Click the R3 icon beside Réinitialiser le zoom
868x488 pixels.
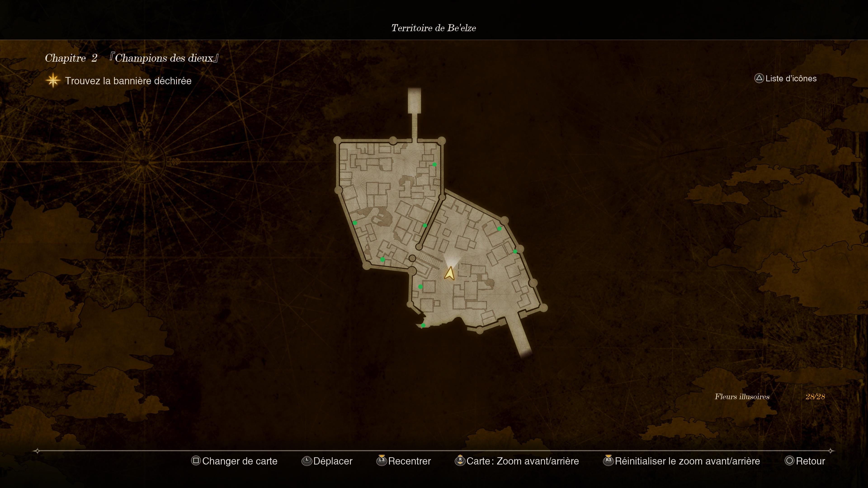(x=608, y=460)
